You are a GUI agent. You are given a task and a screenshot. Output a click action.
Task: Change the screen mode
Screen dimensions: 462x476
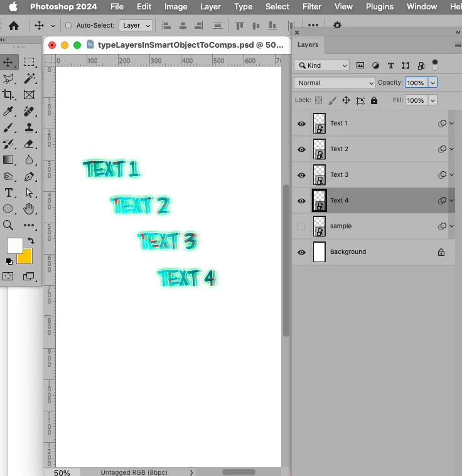click(29, 276)
